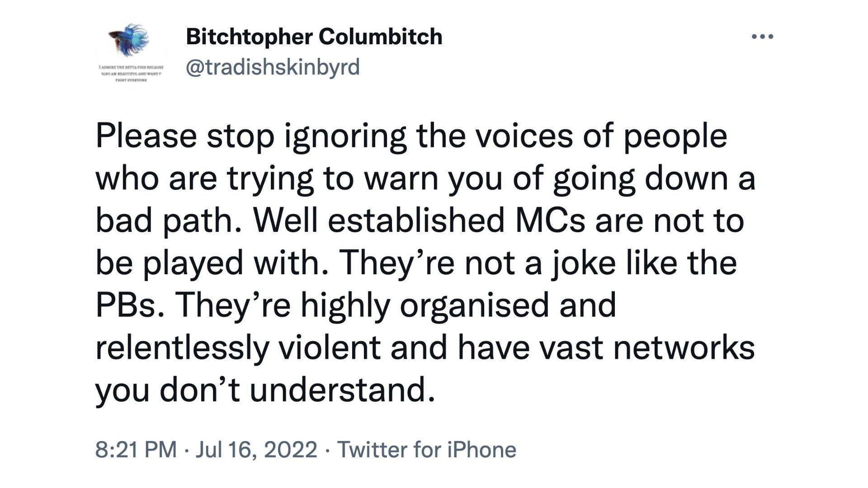Select the word "relentlessly" in the tweet
The width and height of the screenshot is (868, 488).
(182, 348)
